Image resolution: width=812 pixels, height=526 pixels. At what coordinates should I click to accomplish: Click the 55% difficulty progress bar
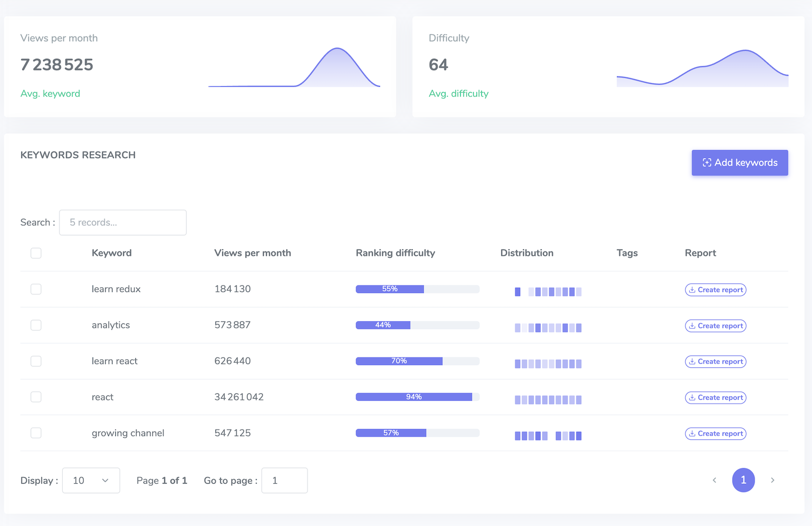[417, 289]
